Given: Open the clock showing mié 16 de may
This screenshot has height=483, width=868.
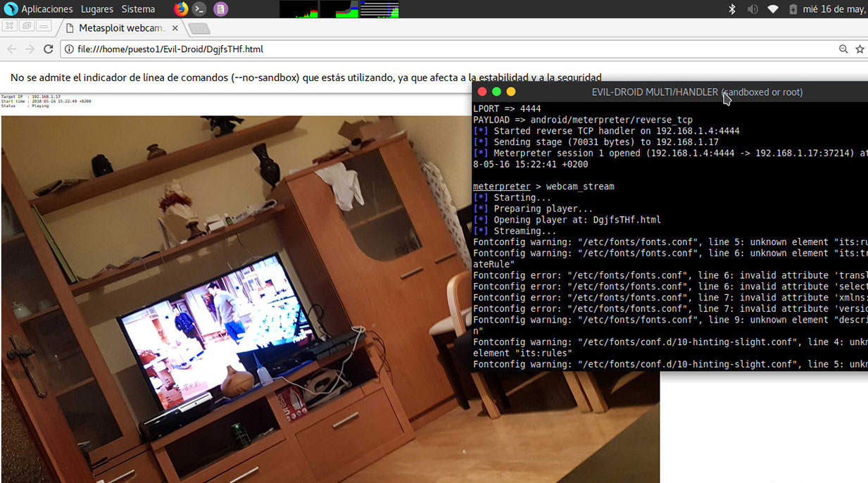Looking at the screenshot, I should pyautogui.click(x=836, y=9).
